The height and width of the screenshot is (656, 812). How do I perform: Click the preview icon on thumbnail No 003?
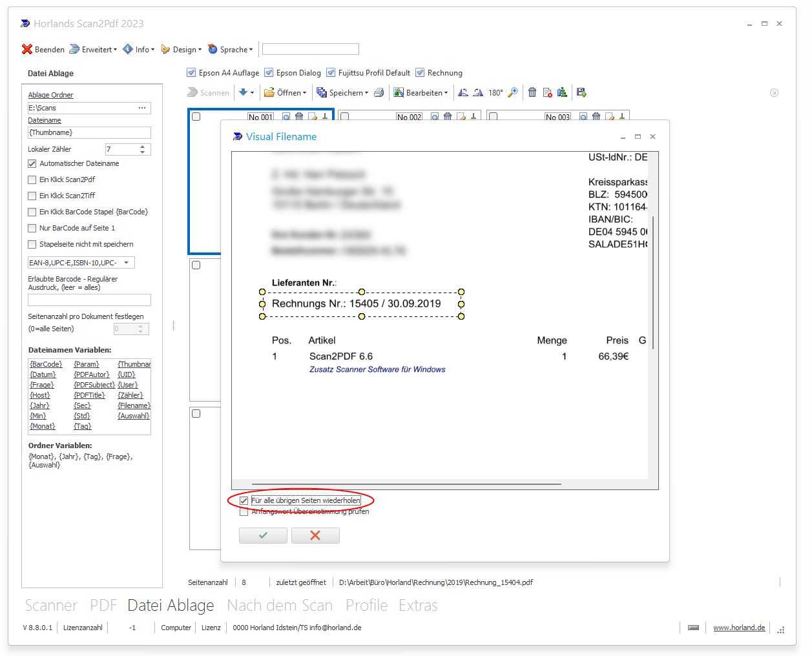tap(583, 117)
